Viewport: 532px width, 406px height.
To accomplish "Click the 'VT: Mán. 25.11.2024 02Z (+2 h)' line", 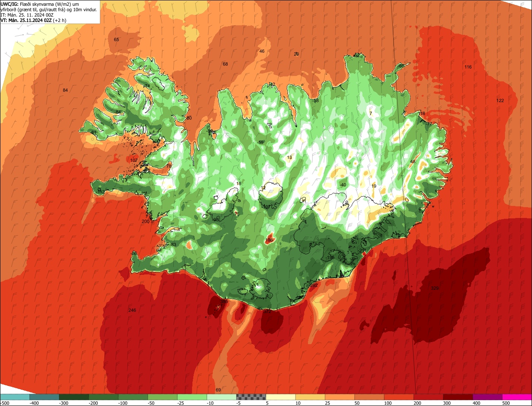I will [34, 20].
